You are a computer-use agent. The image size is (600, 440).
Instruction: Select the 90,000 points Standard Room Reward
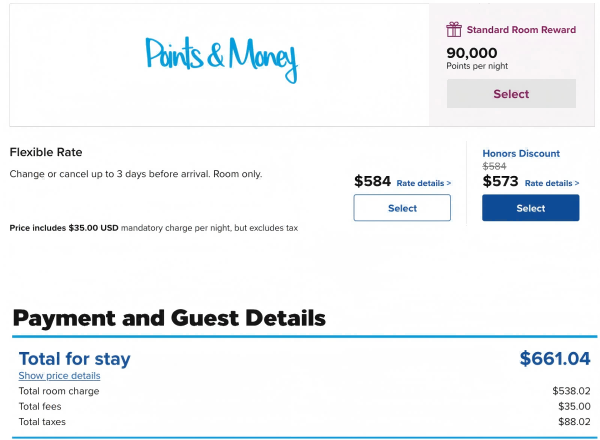pos(511,94)
